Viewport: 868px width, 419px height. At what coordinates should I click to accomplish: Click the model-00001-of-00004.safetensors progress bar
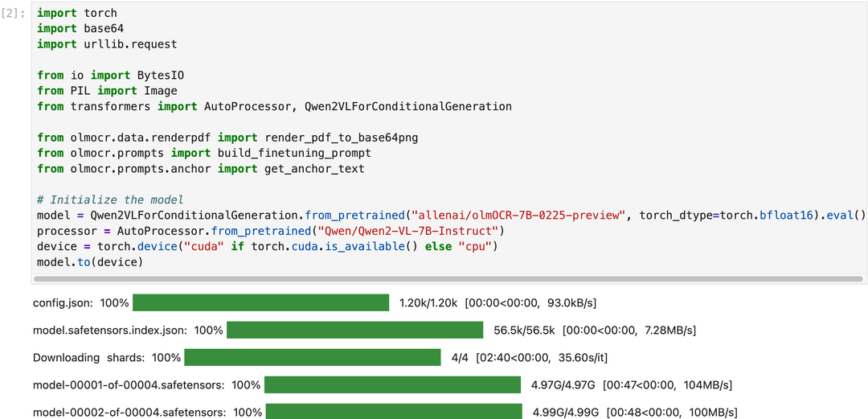click(x=392, y=384)
